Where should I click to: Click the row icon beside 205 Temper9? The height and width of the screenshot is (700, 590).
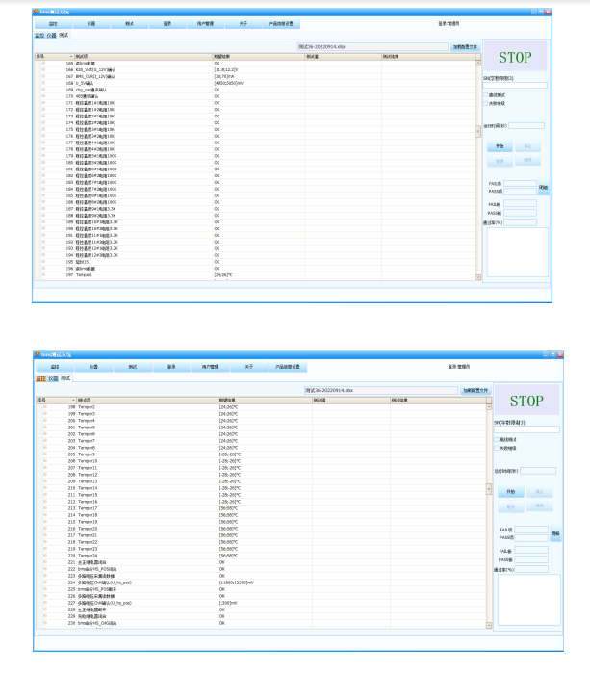pos(43,454)
